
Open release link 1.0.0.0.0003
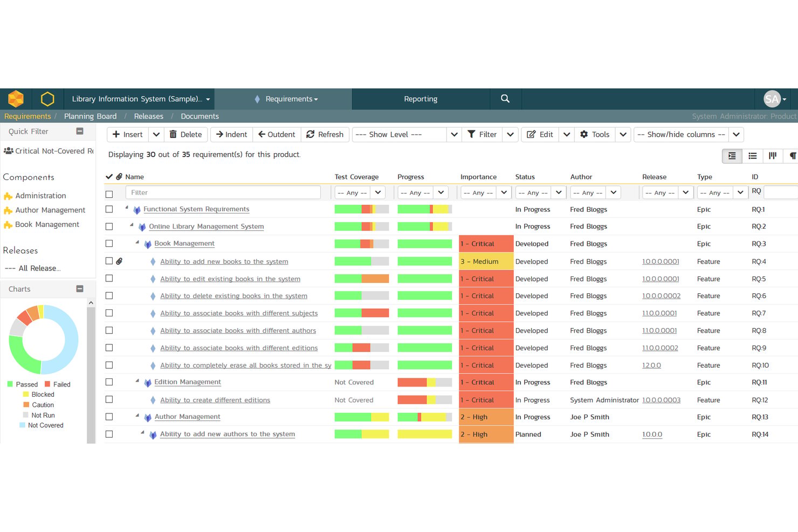click(x=661, y=400)
